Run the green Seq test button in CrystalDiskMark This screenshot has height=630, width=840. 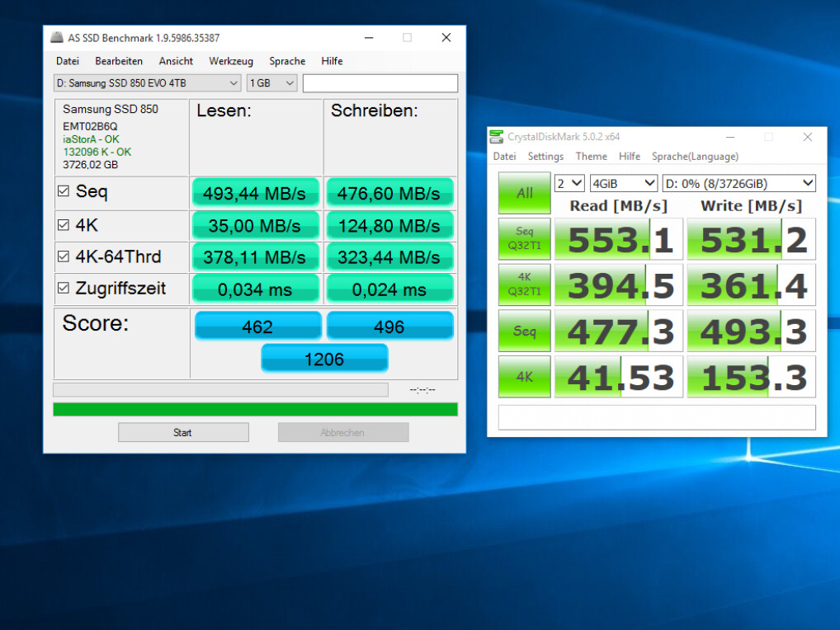[525, 331]
